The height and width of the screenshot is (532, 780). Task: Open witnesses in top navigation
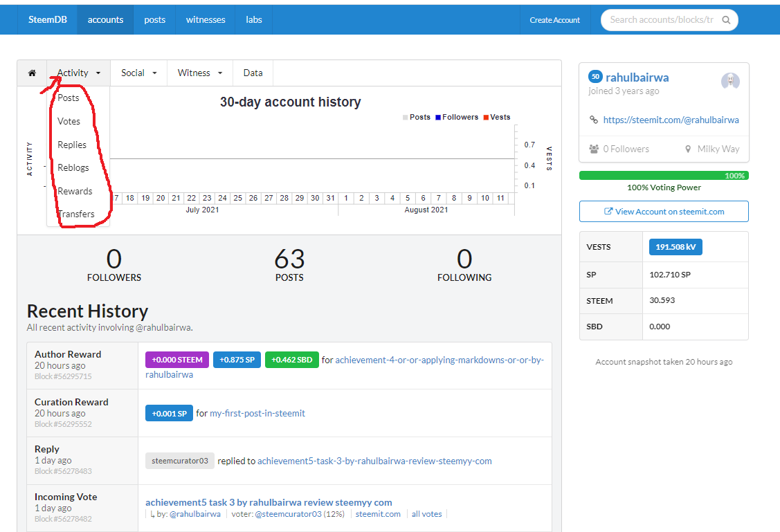point(206,20)
